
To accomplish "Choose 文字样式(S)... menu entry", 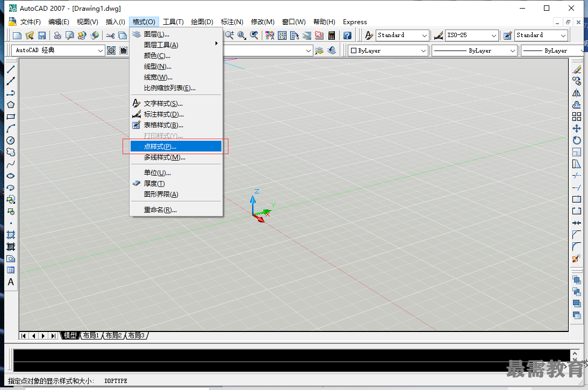I will pos(176,103).
